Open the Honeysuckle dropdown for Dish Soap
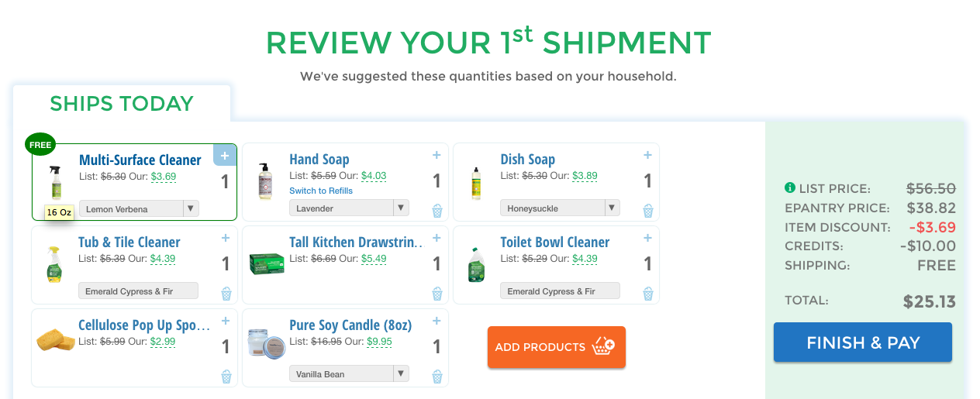 tap(560, 208)
